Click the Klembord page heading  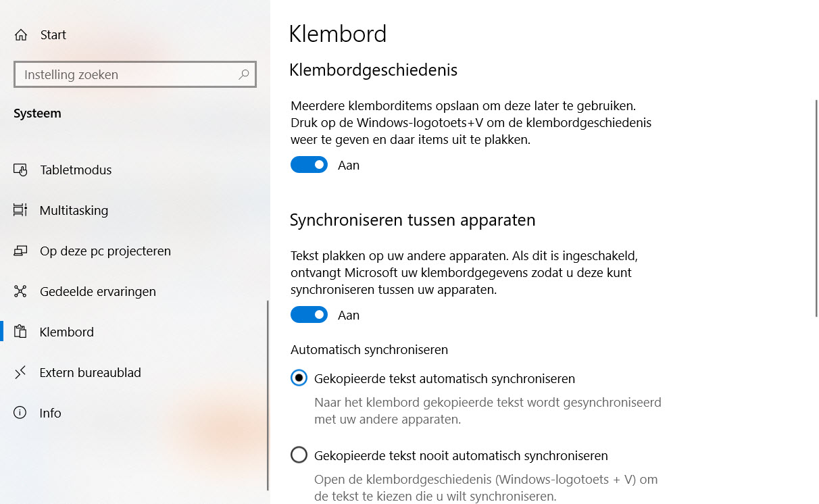(x=338, y=34)
